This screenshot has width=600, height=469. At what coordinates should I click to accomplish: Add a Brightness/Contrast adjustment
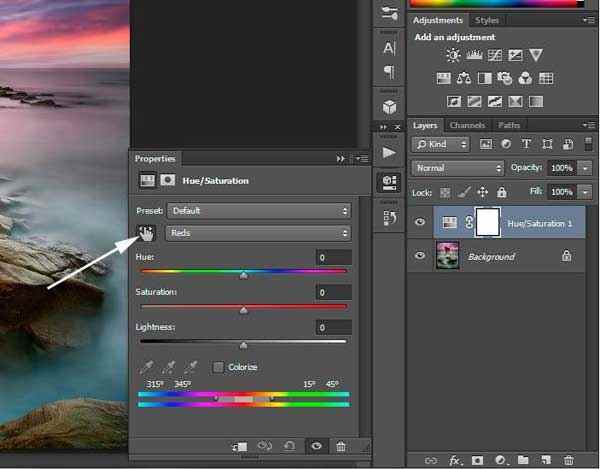click(453, 55)
